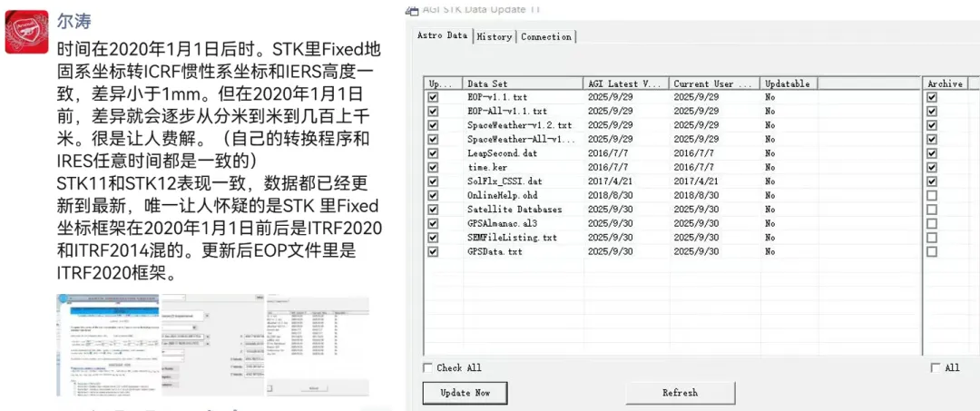The height and width of the screenshot is (411, 980).
Task: Click the Update Now button
Action: [465, 393]
